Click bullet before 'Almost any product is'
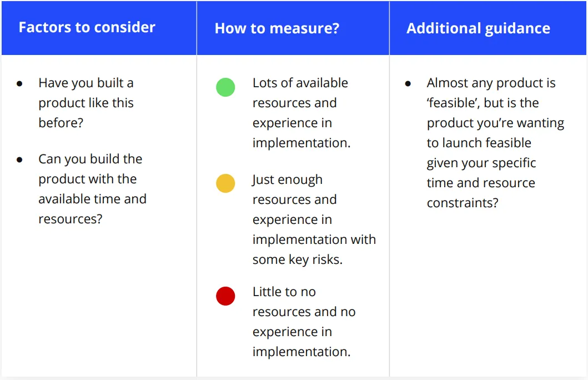The image size is (588, 380). pos(408,84)
